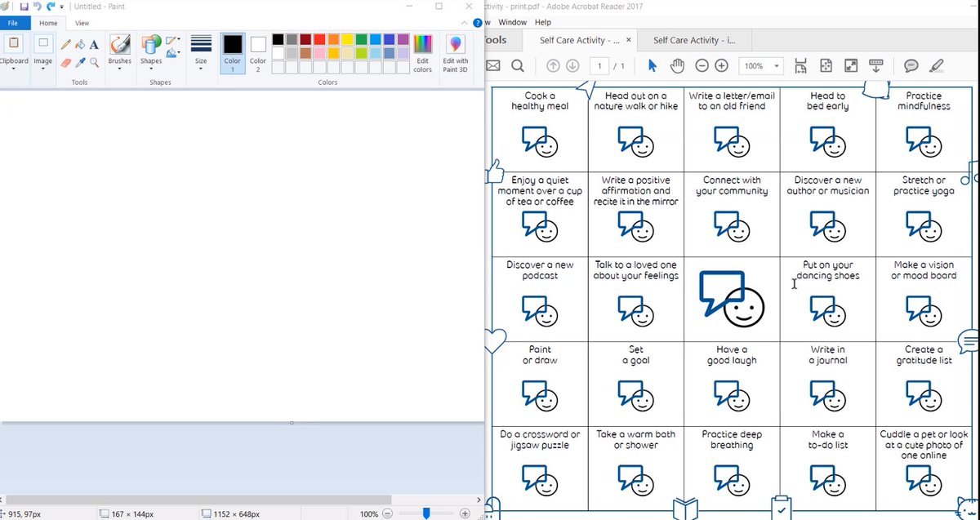The height and width of the screenshot is (520, 980).
Task: Click the "Have a good laugh" text in PDF
Action: [x=732, y=355]
